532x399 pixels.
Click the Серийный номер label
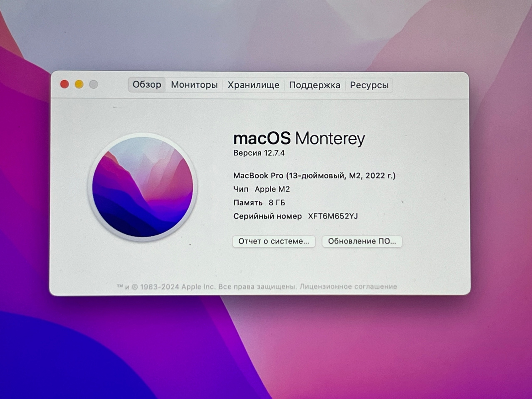pyautogui.click(x=267, y=216)
